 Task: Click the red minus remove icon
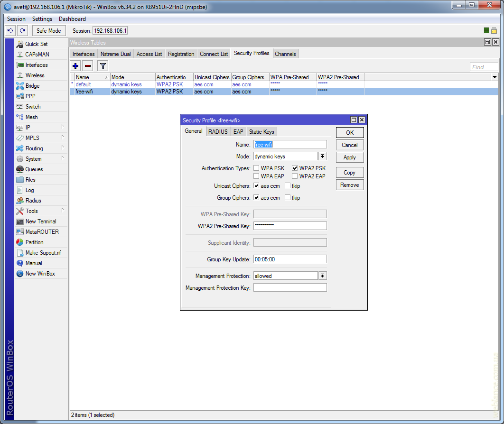[x=88, y=66]
